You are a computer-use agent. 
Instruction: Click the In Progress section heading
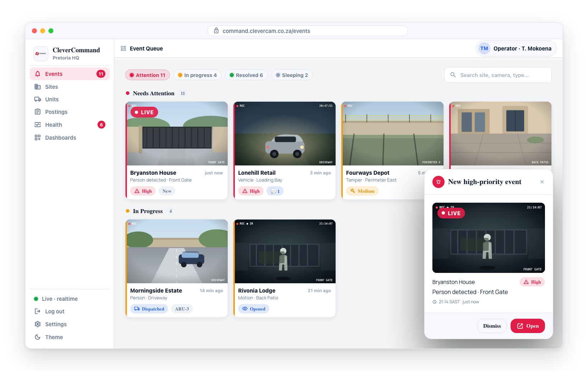[x=148, y=211]
